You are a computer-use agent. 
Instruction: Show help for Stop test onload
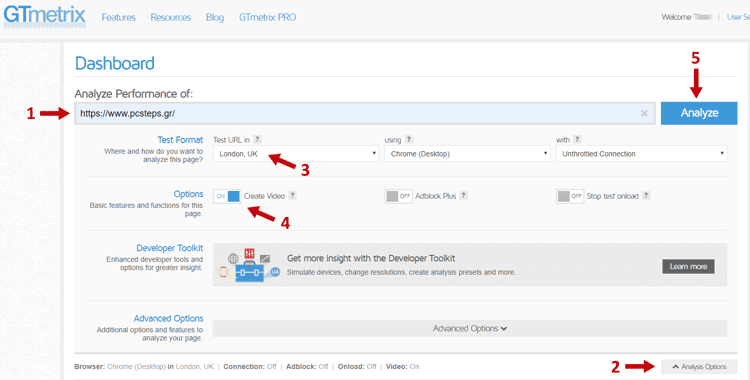tap(646, 195)
